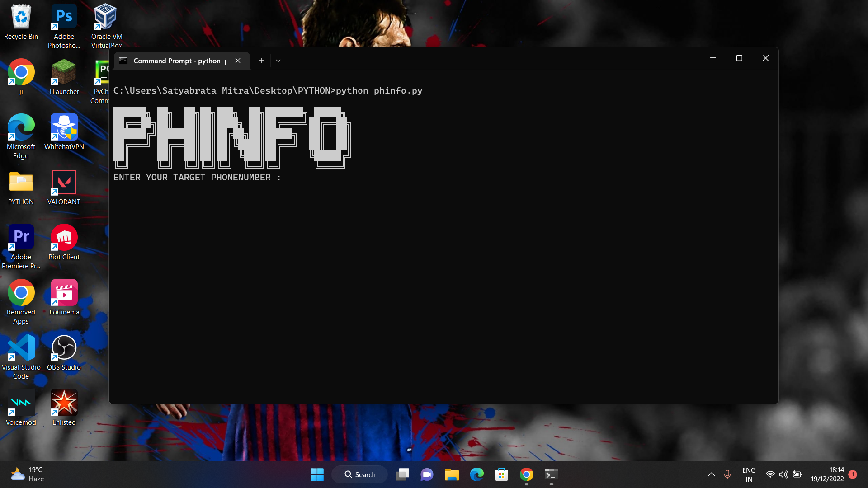Open the Windows Start menu
Image resolution: width=868 pixels, height=488 pixels.
(x=317, y=474)
